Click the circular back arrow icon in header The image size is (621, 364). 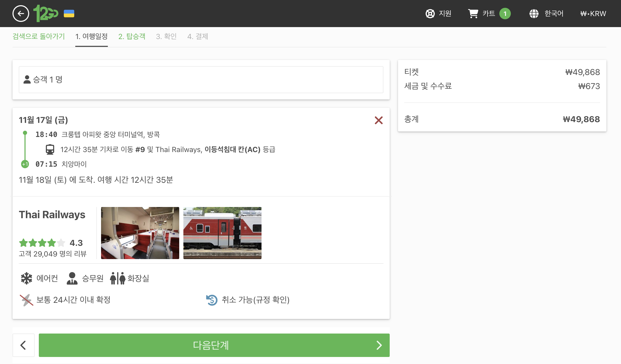21,14
